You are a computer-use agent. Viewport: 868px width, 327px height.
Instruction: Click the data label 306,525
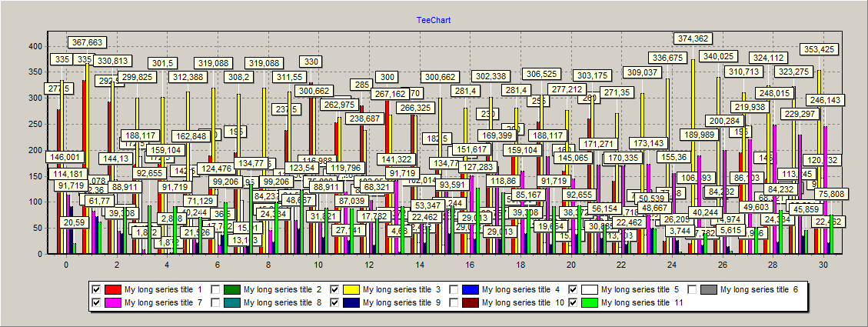[541, 74]
